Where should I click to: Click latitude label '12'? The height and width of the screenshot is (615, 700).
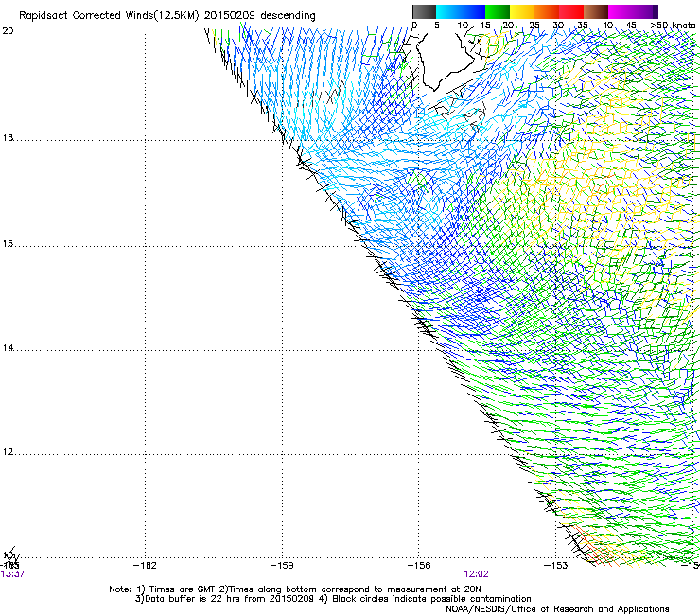click(8, 452)
